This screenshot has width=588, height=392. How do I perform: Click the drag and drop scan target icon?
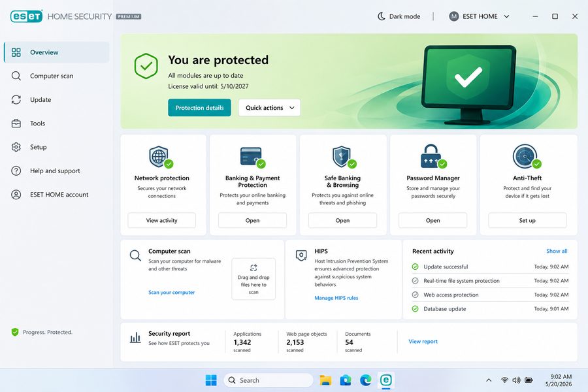(253, 267)
